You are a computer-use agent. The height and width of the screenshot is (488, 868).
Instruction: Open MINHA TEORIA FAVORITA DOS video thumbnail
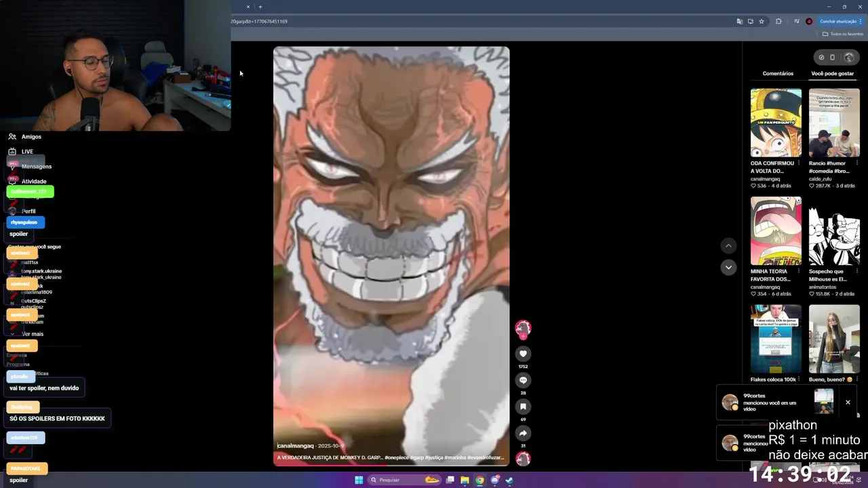coord(776,231)
